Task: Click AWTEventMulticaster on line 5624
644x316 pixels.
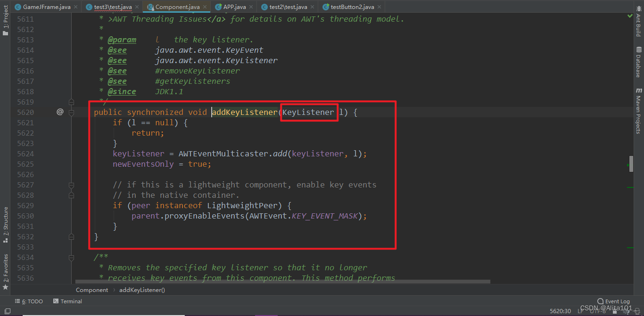Action: (x=223, y=154)
